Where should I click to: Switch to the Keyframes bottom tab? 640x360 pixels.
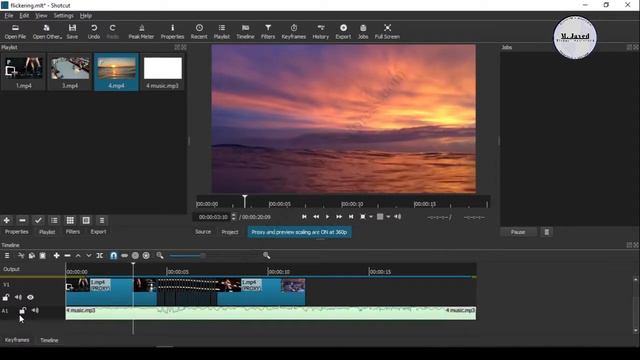pyautogui.click(x=17, y=340)
